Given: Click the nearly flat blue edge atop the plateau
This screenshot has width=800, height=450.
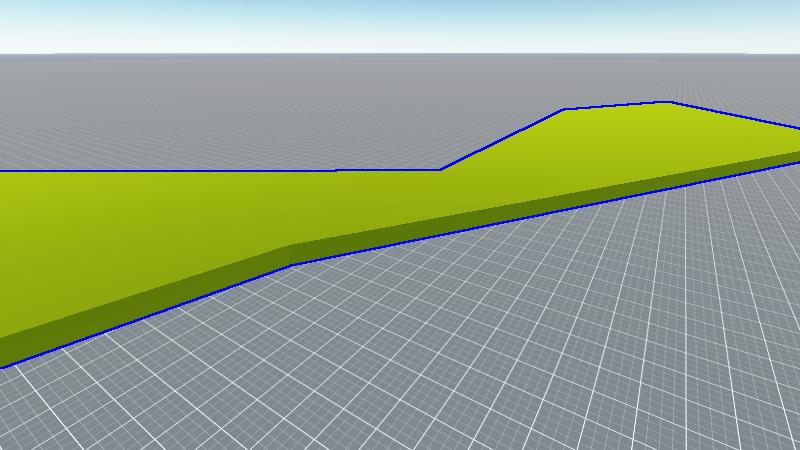Looking at the screenshot, I should pos(617,105).
